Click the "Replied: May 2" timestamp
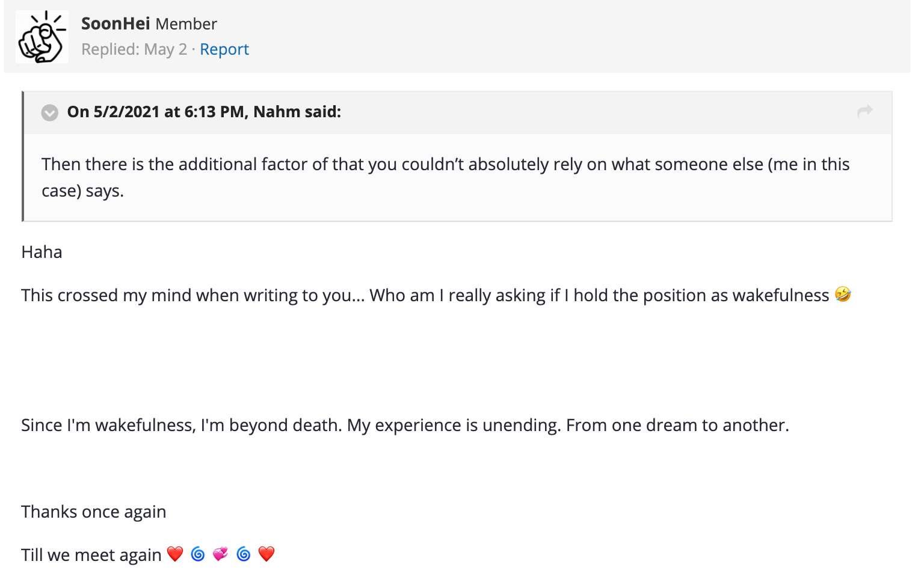The width and height of the screenshot is (924, 588). point(134,49)
